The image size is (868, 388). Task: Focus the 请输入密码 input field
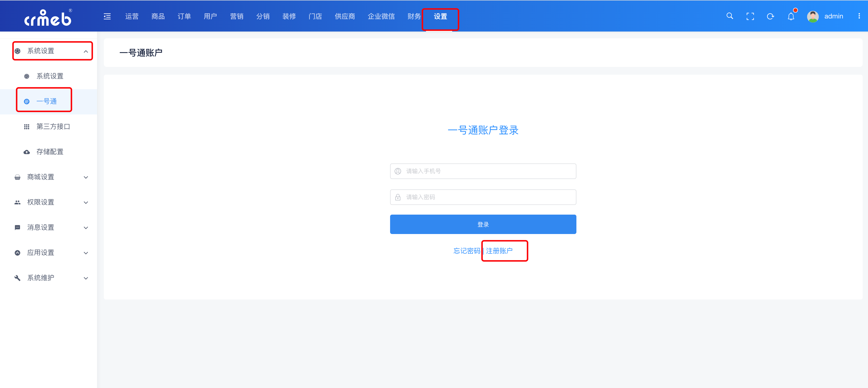483,197
